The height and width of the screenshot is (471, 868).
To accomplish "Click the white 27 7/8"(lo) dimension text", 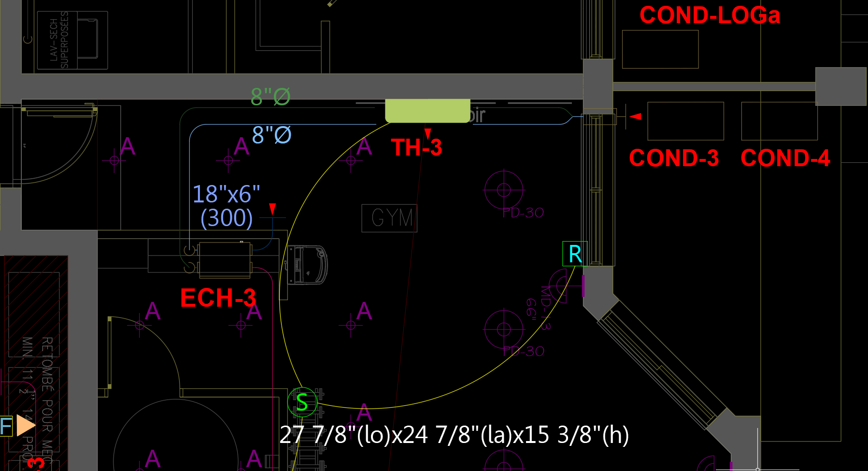I will click(454, 435).
